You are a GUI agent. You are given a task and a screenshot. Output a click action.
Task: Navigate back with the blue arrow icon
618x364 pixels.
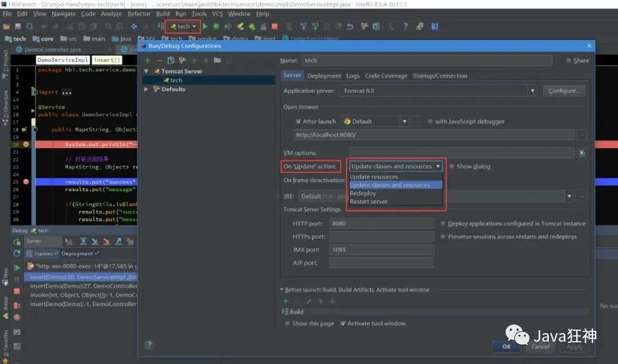point(134,26)
